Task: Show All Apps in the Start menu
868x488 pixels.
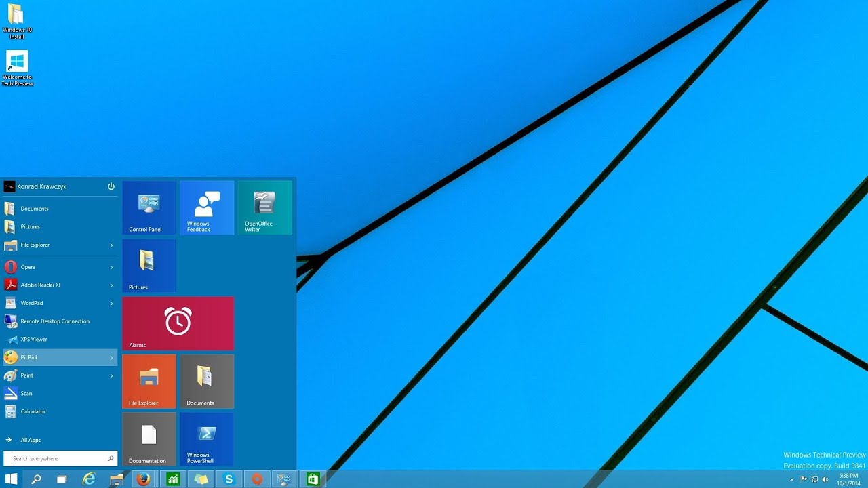Action: (60, 440)
